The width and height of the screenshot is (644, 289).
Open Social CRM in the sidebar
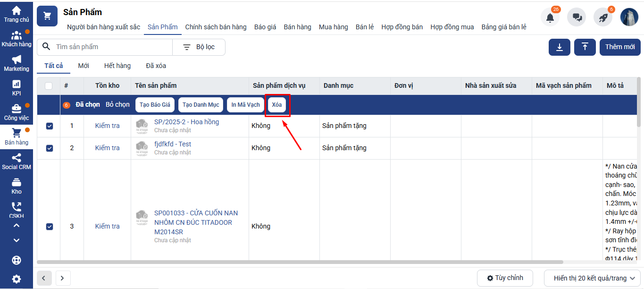click(x=17, y=161)
